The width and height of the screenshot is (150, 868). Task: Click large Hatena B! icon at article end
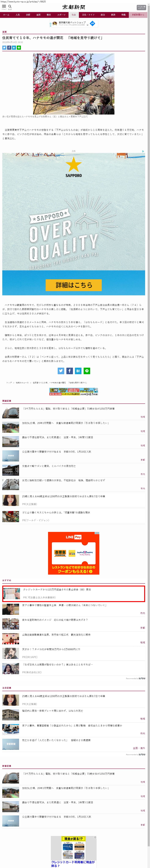(78, 371)
